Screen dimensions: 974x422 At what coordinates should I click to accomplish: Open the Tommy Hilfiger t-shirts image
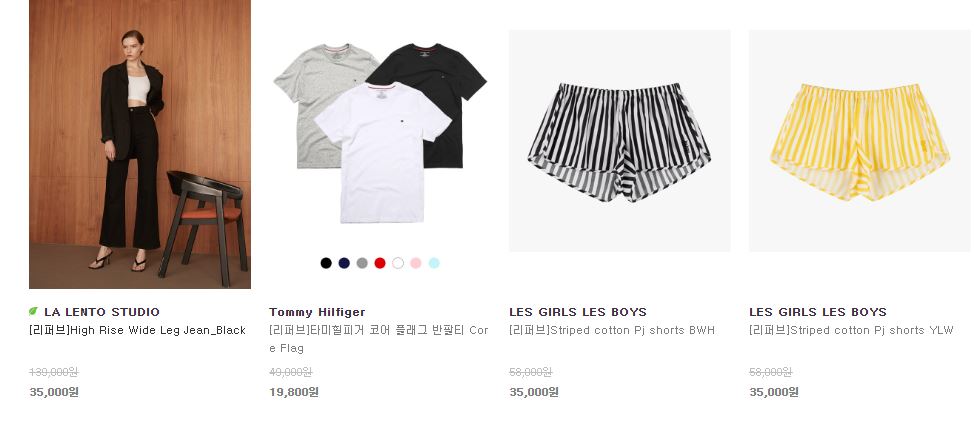(x=380, y=133)
